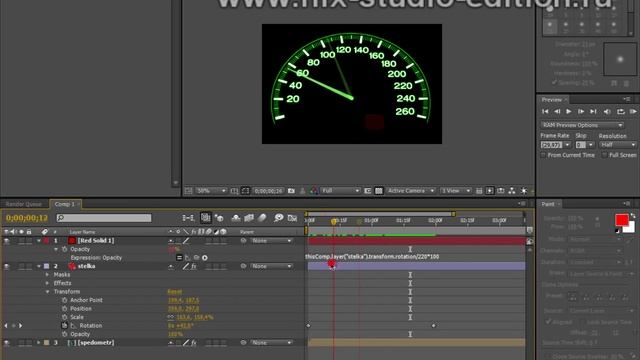Click the current time 0;00;00;12 display
The width and height of the screenshot is (640, 360).
coord(27,218)
